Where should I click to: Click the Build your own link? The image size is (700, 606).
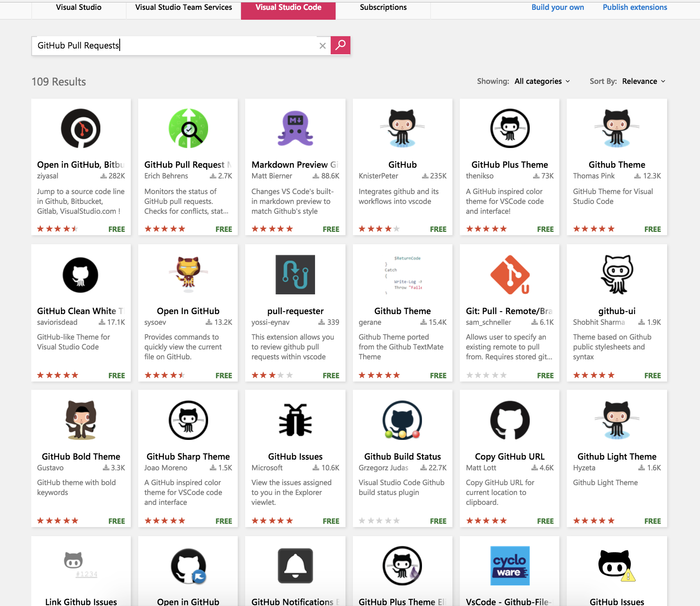click(x=558, y=7)
